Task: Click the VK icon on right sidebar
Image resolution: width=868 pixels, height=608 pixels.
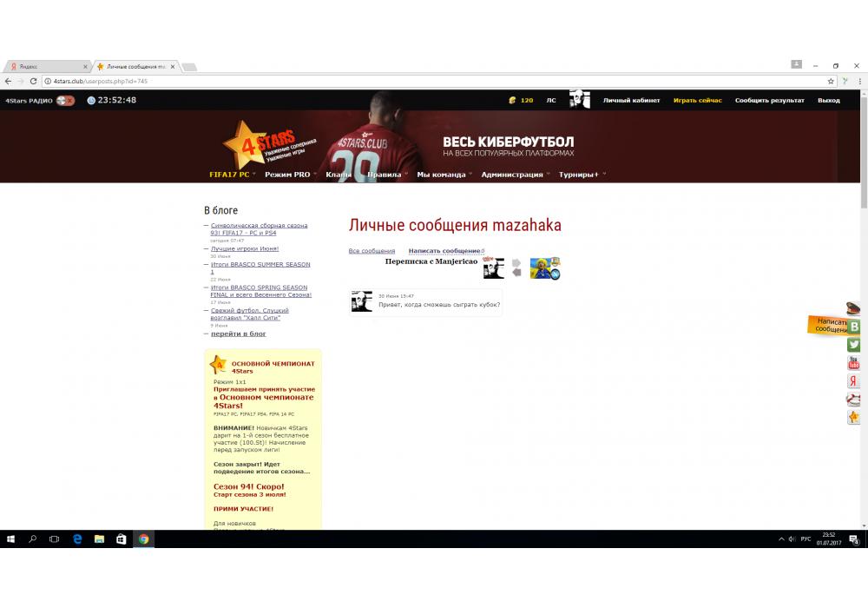Action: 854,327
